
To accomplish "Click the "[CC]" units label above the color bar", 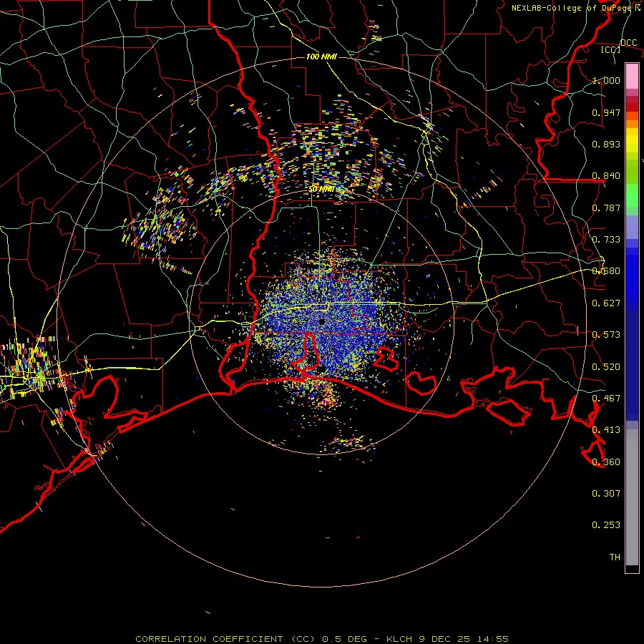I will (x=610, y=49).
